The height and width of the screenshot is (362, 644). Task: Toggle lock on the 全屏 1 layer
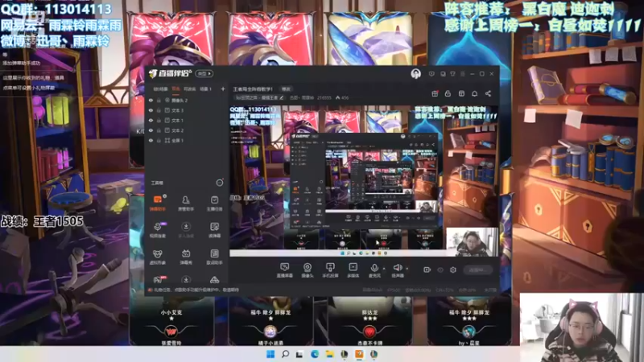pos(159,140)
